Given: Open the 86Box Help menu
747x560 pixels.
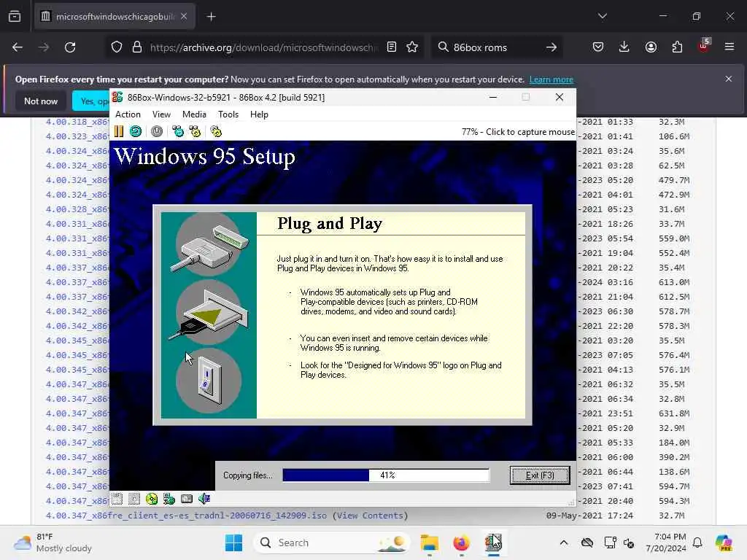Looking at the screenshot, I should (259, 114).
